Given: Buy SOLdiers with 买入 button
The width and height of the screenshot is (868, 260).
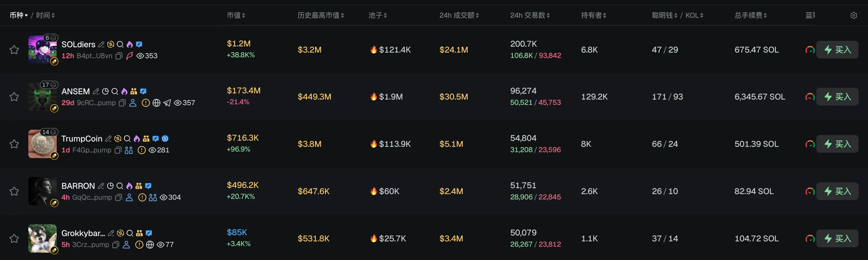Looking at the screenshot, I should tap(837, 50).
